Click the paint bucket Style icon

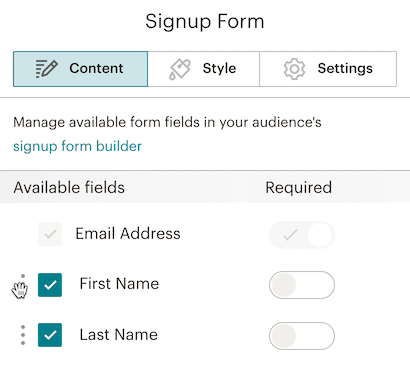click(180, 69)
